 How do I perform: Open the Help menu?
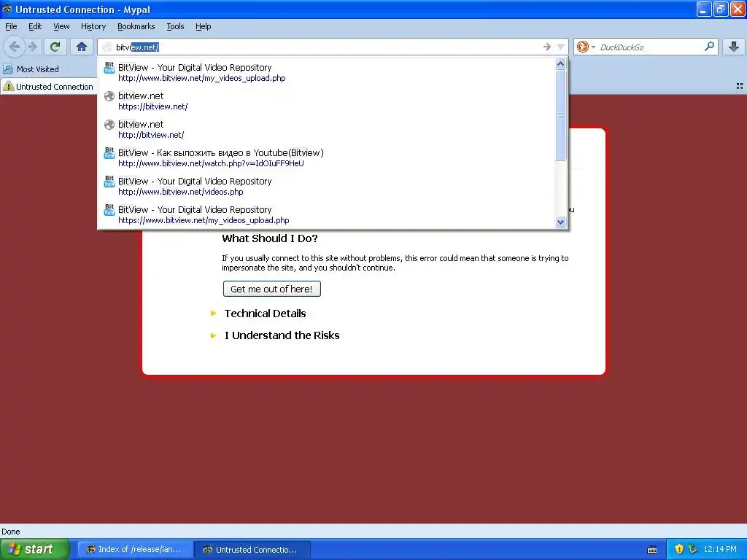204,26
